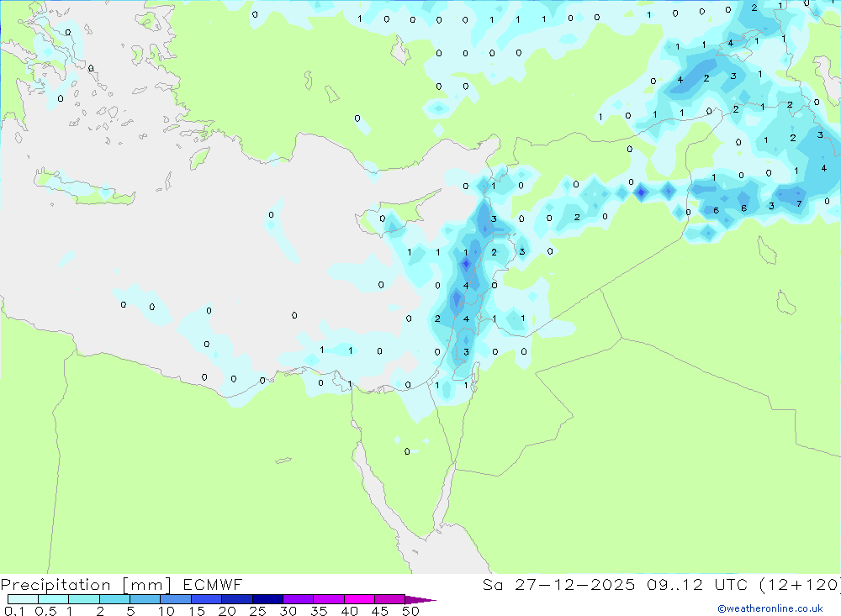Screen dimensions: 841x616
Task: Click the '0.5' legend scale label
Action: click(x=45, y=611)
